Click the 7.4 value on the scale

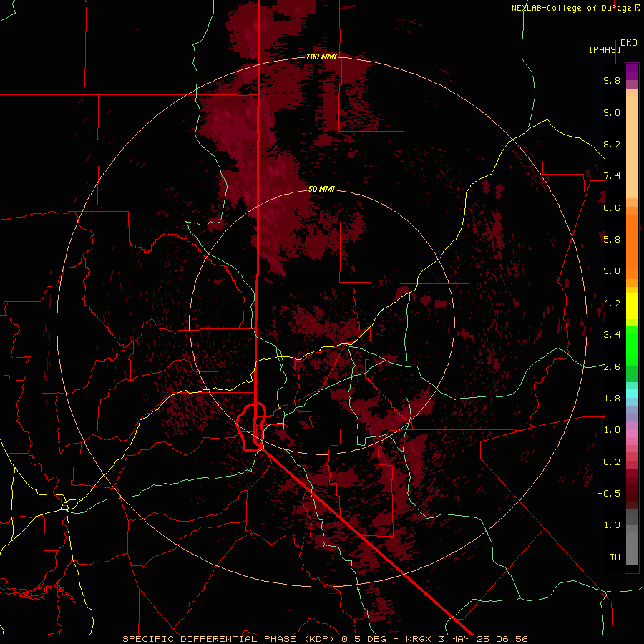tap(612, 176)
